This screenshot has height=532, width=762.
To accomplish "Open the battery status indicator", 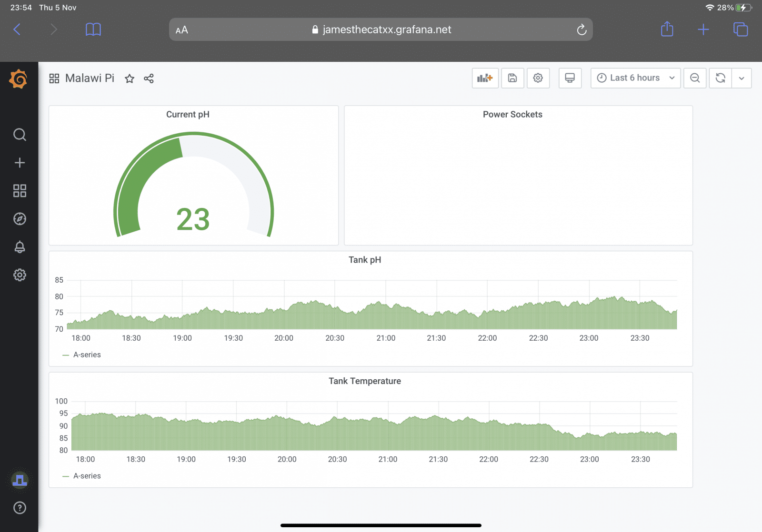I will point(743,8).
